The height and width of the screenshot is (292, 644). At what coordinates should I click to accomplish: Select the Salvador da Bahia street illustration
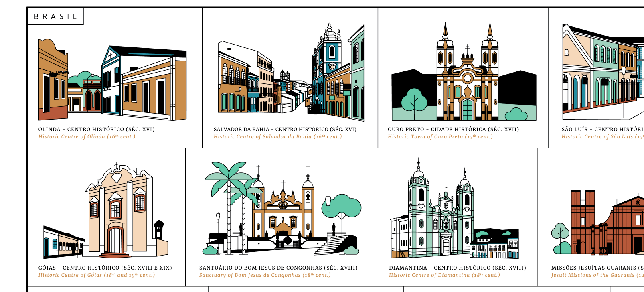coord(291,72)
